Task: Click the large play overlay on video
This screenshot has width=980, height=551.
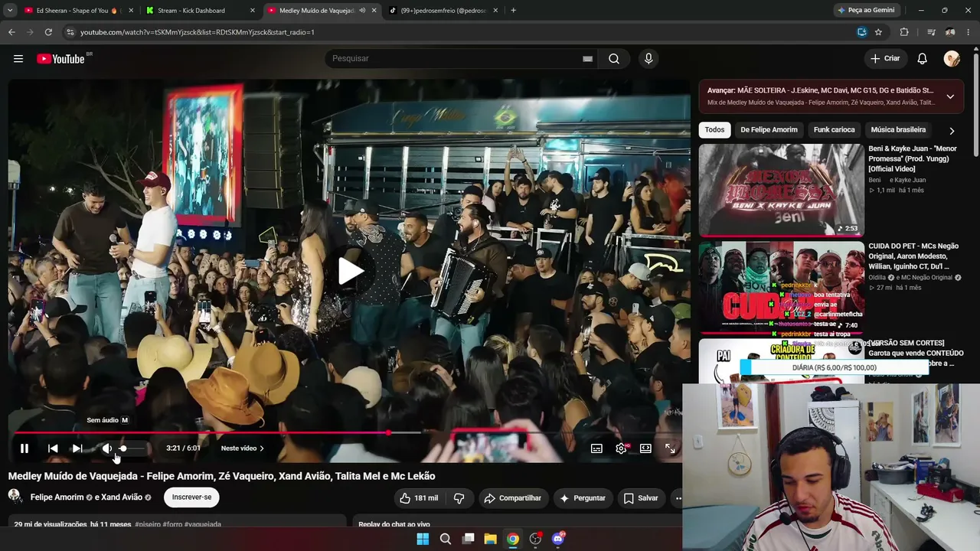Action: [350, 271]
